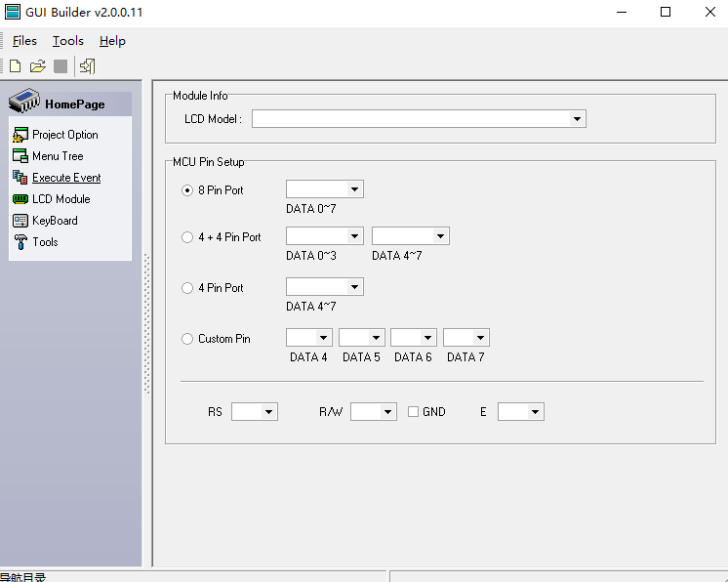The width and height of the screenshot is (728, 582).
Task: Click the LCD Module chip icon
Action: tap(20, 199)
